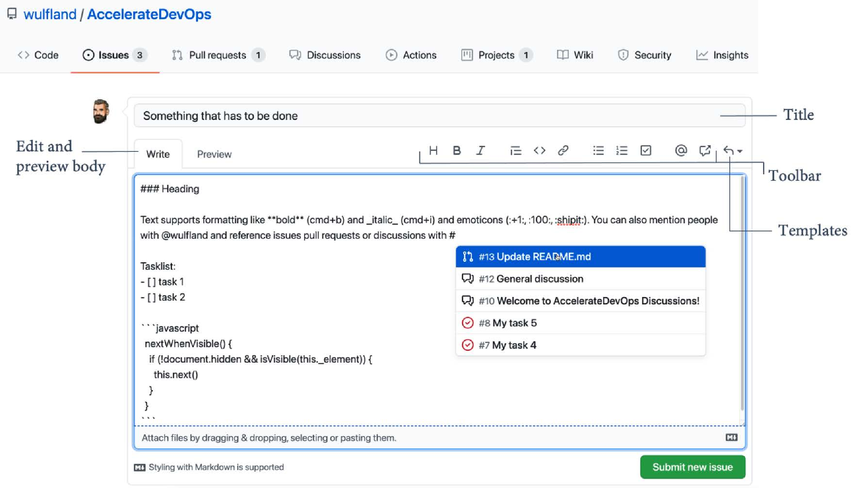Insert a heading with the H icon
868x488 pixels.
[x=433, y=151]
